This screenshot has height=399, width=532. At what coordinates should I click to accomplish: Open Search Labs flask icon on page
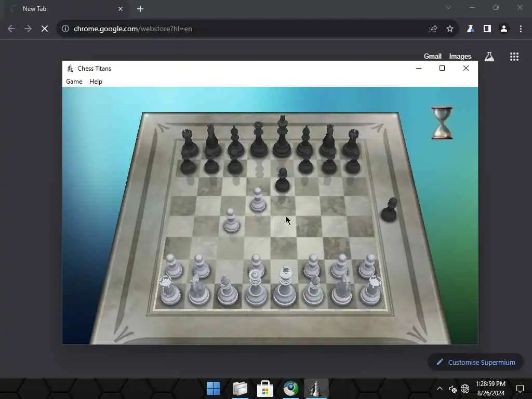click(489, 57)
